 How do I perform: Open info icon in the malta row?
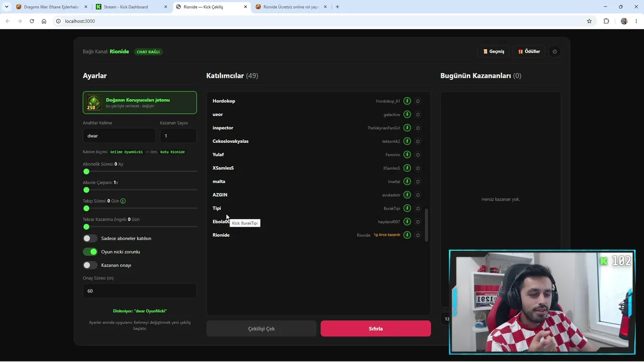click(x=407, y=182)
